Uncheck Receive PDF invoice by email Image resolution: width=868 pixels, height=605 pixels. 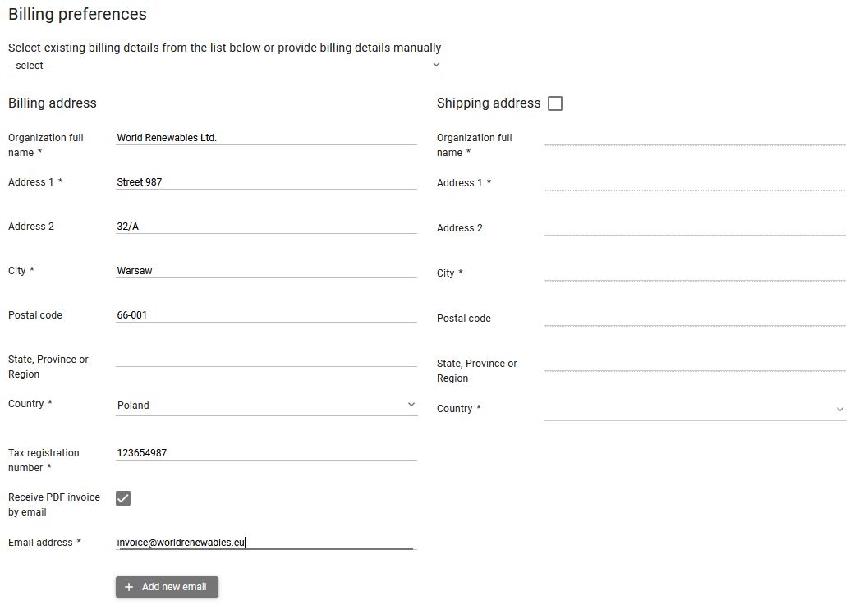tap(123, 498)
